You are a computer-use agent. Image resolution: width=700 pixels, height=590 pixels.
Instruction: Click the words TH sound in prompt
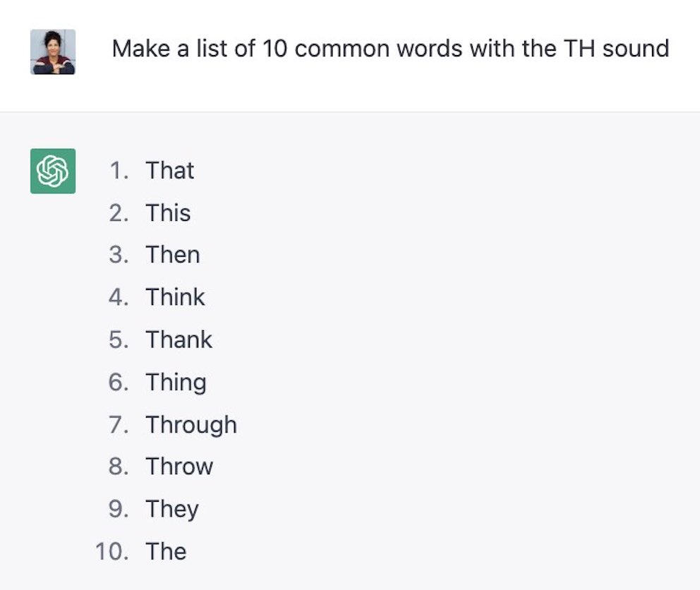coord(617,49)
